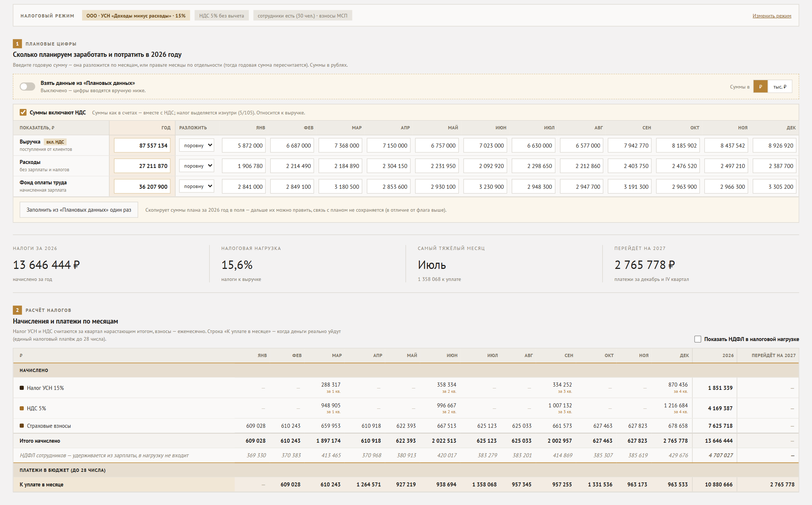The image size is (812, 505).
Task: Open the Фонд оплаты труда distribution dropdown
Action: pos(197,186)
